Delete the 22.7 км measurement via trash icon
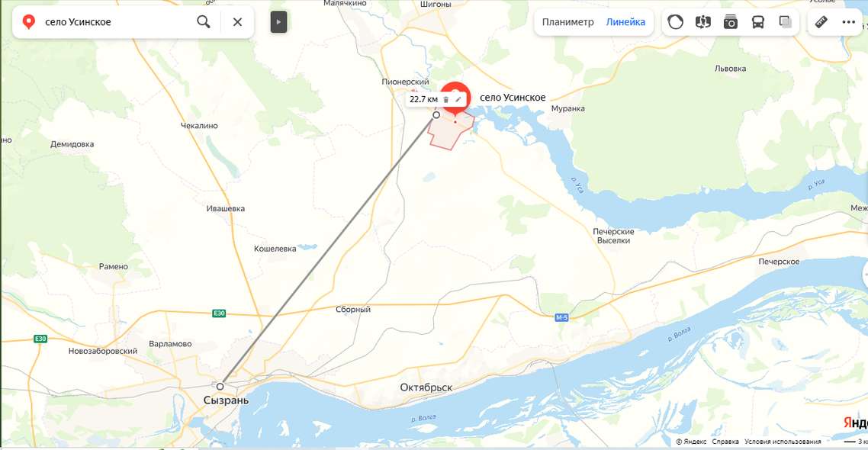Screen dimensions: 868x450 pyautogui.click(x=446, y=100)
